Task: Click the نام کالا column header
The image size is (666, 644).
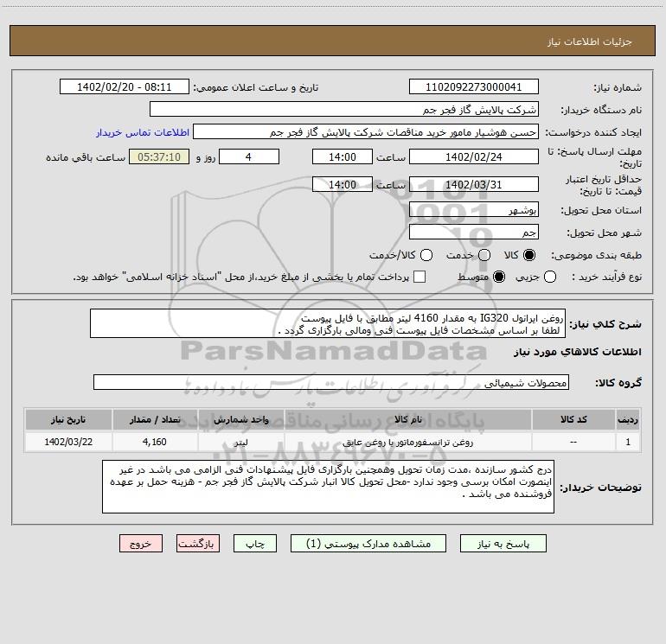Action: tap(407, 419)
